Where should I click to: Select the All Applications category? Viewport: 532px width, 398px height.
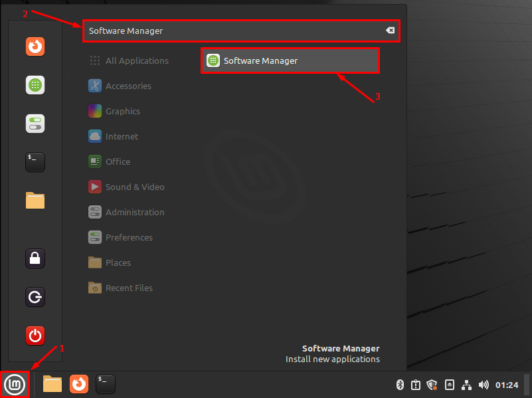point(136,60)
